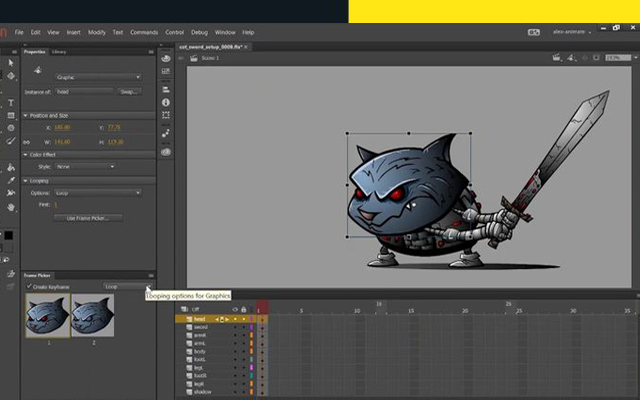Toggle lock dot for sword layer
640x400 pixels.
pyautogui.click(x=243, y=326)
